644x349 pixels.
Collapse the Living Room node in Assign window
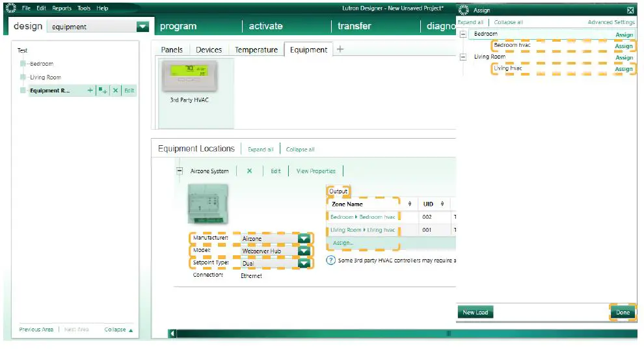(x=463, y=57)
